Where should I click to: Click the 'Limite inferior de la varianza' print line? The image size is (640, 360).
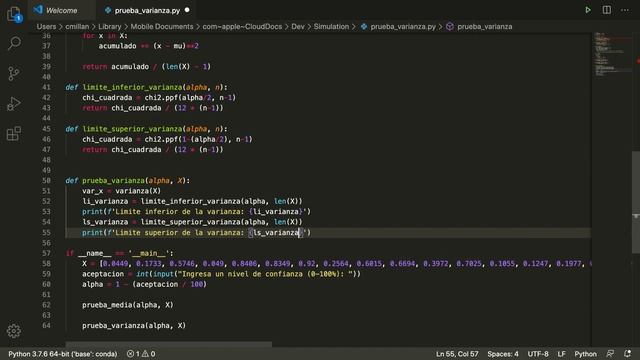[196, 211]
